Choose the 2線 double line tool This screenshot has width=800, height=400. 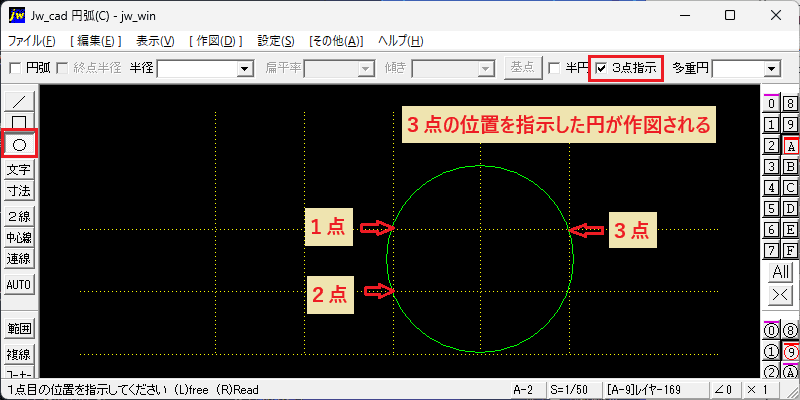point(19,216)
